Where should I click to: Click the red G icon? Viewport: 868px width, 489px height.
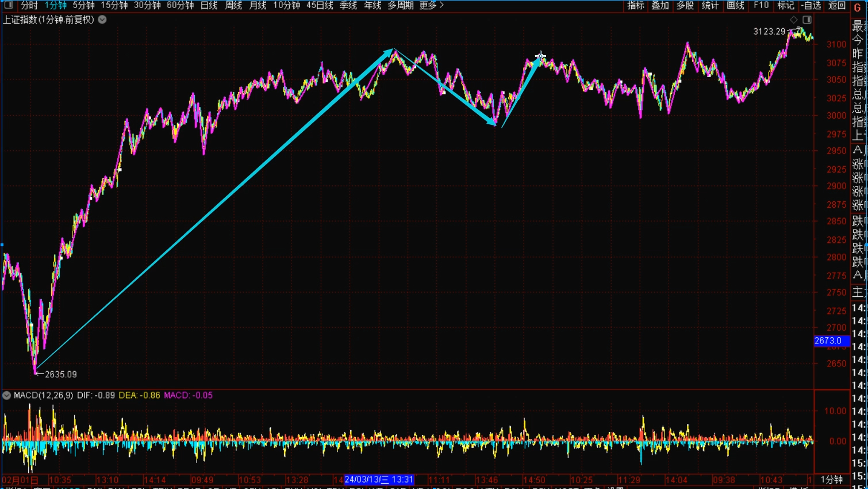click(x=858, y=7)
